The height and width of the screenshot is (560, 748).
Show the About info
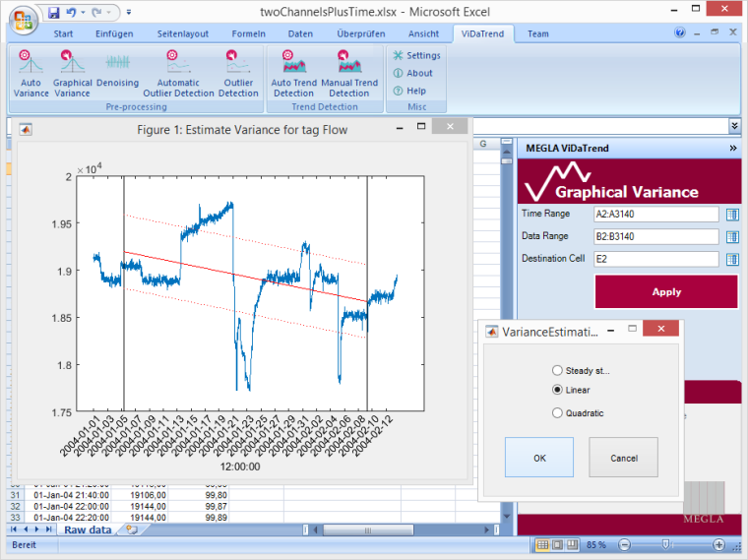coord(412,73)
